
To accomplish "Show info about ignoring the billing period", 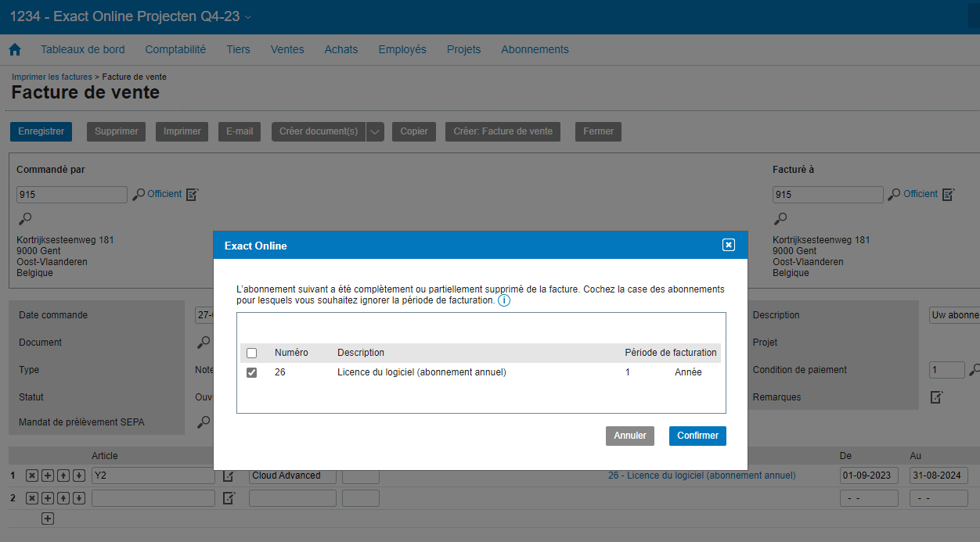I will 504,300.
